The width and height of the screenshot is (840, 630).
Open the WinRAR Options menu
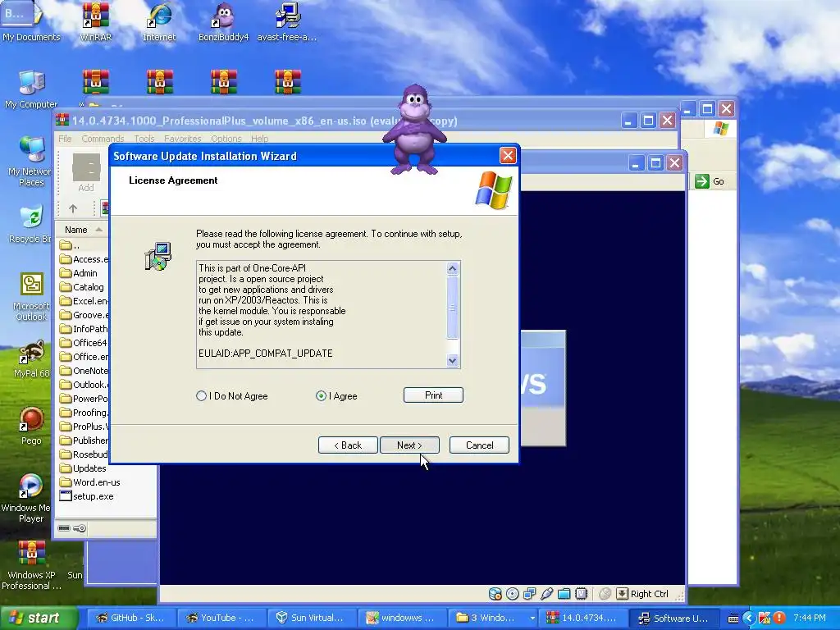tap(226, 138)
